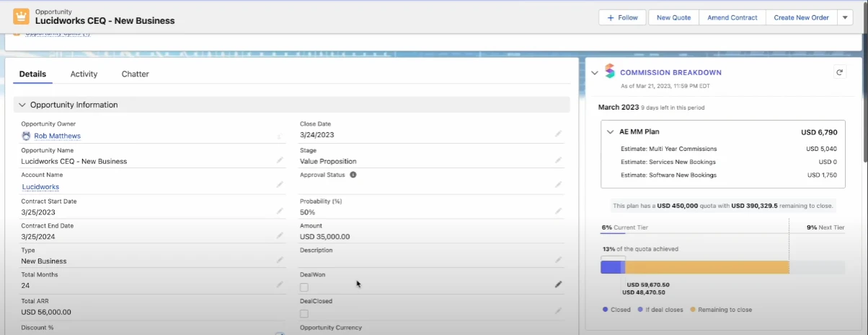Click Estimate: Multi Year Commissions row
This screenshot has width=868, height=335.
(728, 149)
